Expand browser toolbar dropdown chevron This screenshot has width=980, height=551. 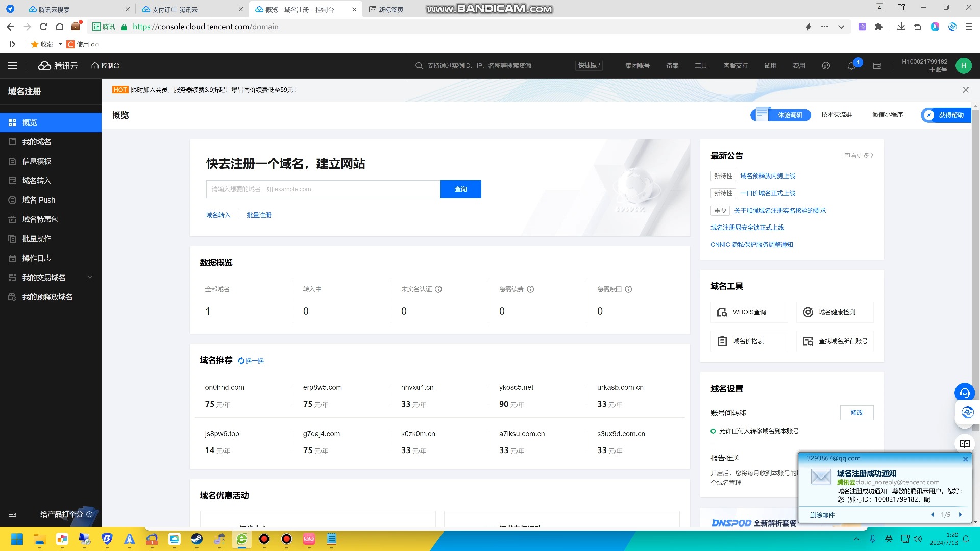(841, 27)
